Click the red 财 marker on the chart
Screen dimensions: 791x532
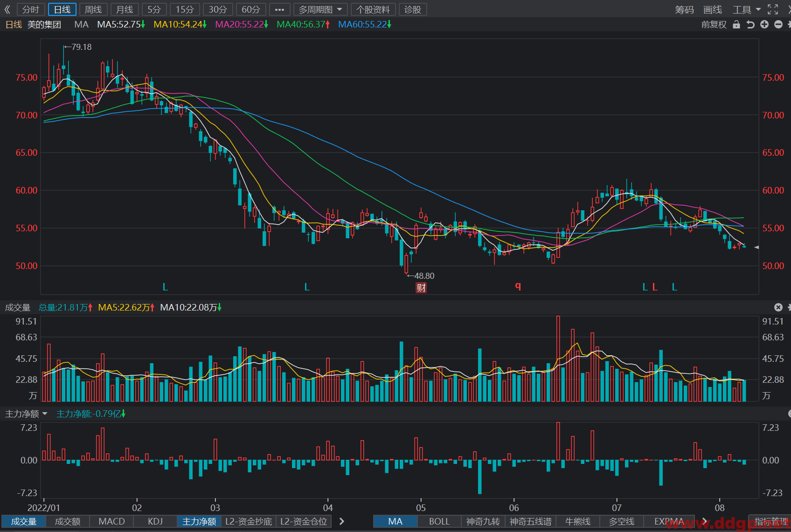(421, 288)
